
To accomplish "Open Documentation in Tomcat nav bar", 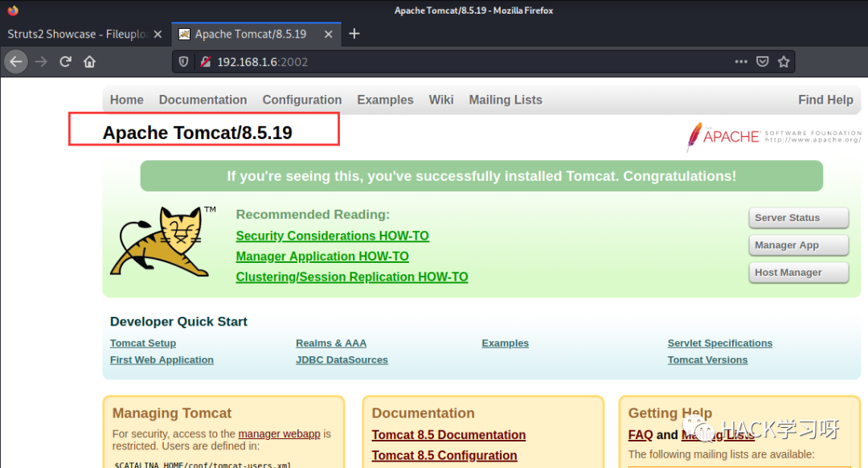I will pyautogui.click(x=203, y=100).
